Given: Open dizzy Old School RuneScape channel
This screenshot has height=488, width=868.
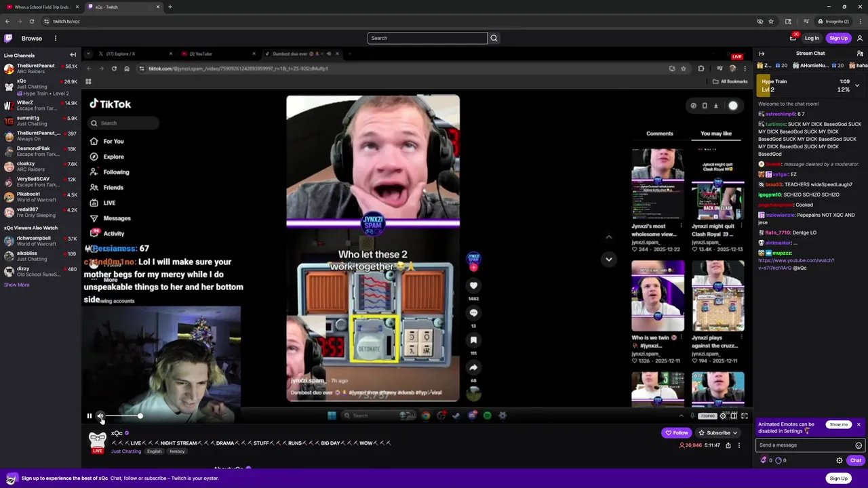Looking at the screenshot, I should [x=41, y=272].
